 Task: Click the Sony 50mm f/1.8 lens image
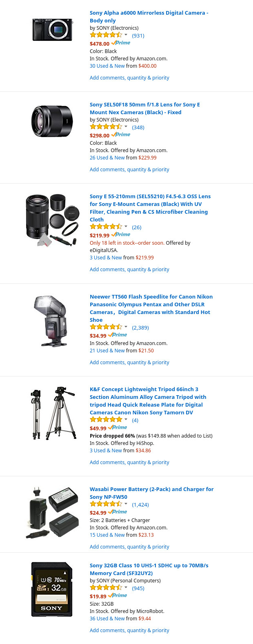coord(52,122)
